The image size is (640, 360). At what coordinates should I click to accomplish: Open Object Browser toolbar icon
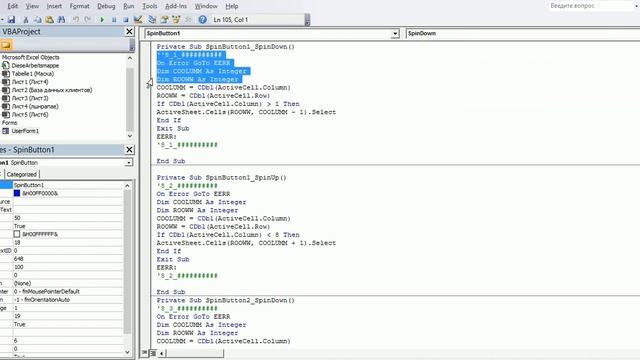[176, 20]
